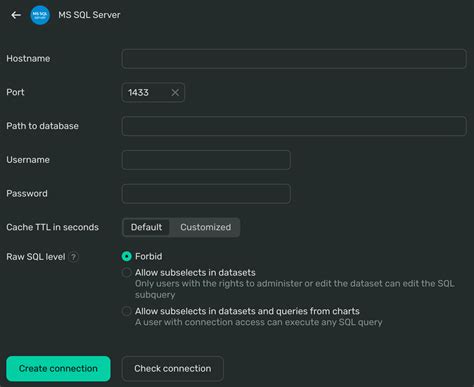Select the Forbid radio option
The image size is (474, 387).
pyautogui.click(x=127, y=256)
